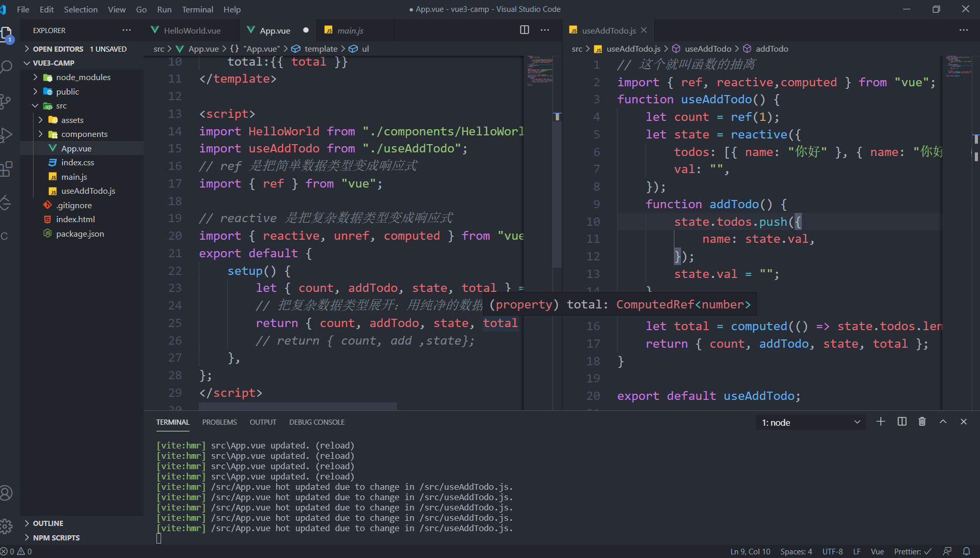Open the File menu
The width and height of the screenshot is (980, 558).
pyautogui.click(x=23, y=9)
